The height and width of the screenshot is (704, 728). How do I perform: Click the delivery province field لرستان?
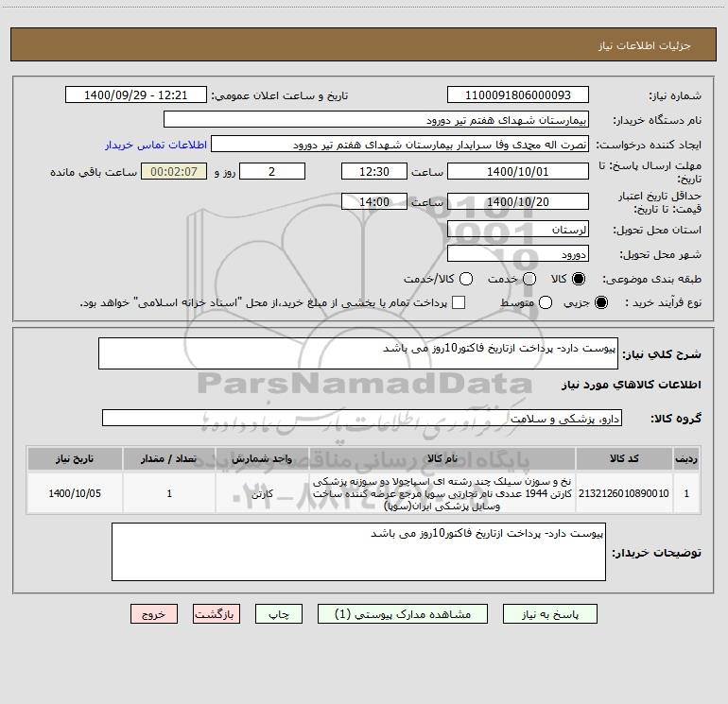tap(518, 230)
